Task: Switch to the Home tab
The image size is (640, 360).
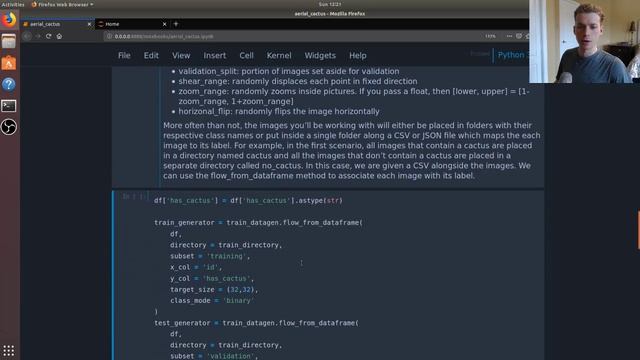Action: pyautogui.click(x=133, y=24)
